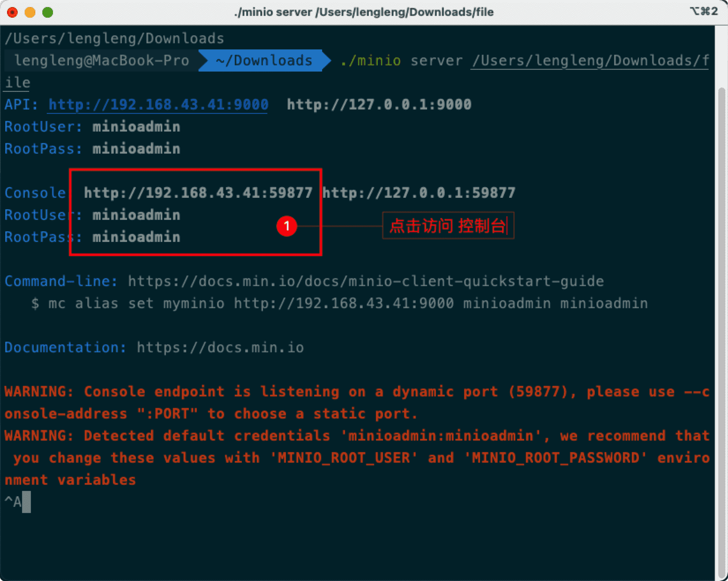The width and height of the screenshot is (728, 581).
Task: Click the './minio' command word
Action: [x=371, y=60]
